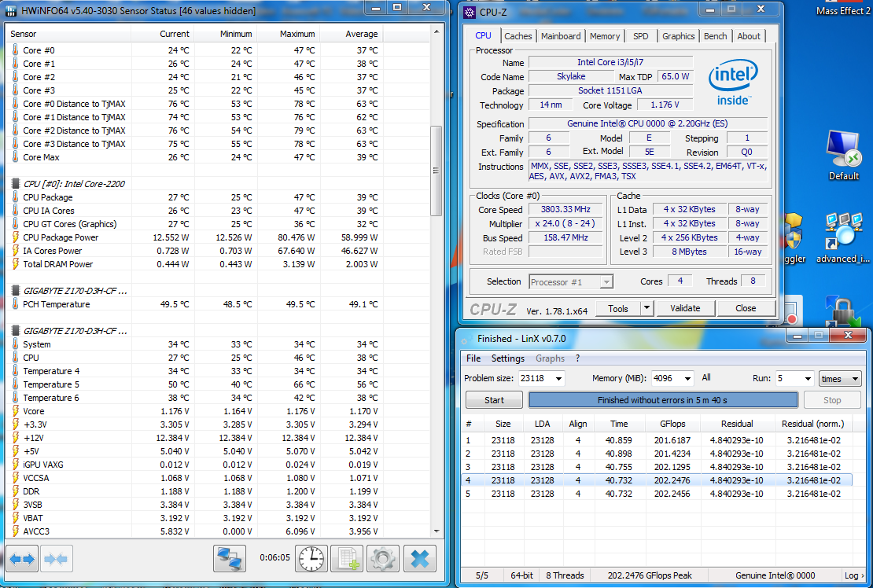This screenshot has width=873, height=588.
Task: Open the Processor #1 selection dropdown
Action: tap(571, 282)
